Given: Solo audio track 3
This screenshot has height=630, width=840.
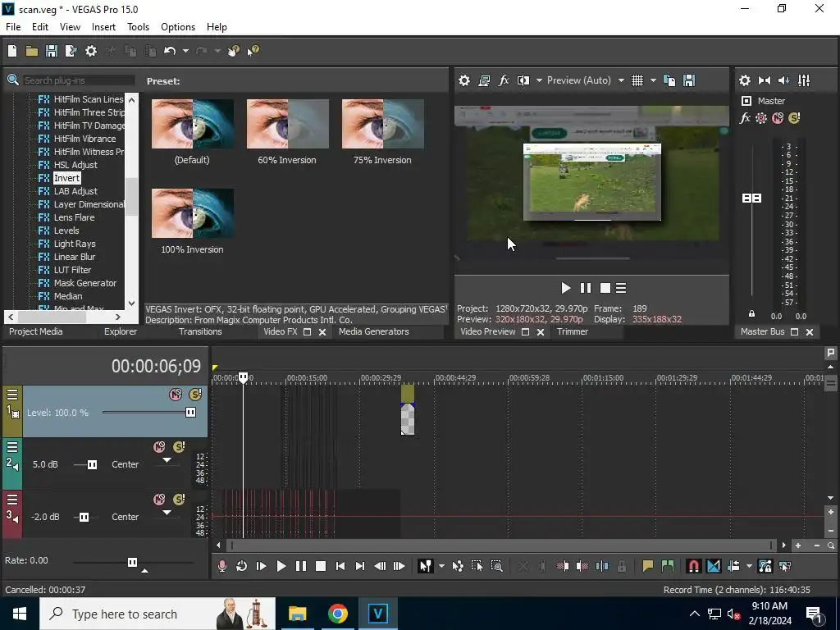Looking at the screenshot, I should pyautogui.click(x=179, y=500).
